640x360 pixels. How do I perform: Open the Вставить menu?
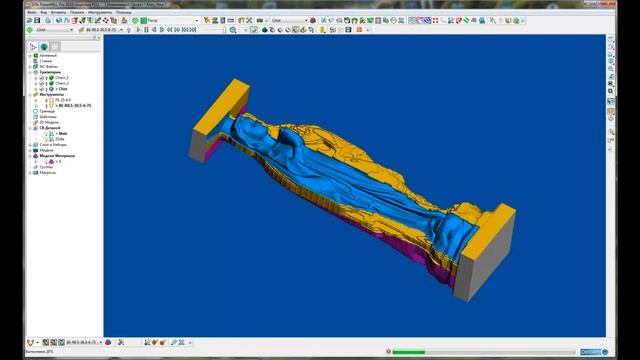[58, 13]
